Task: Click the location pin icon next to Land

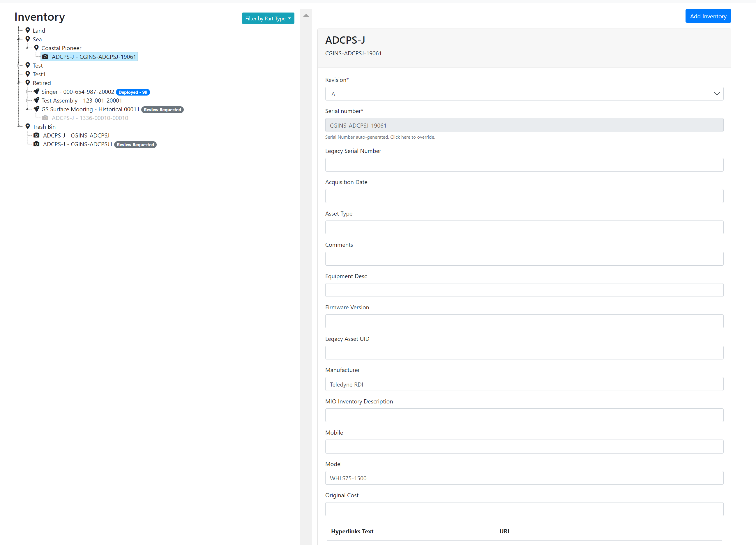Action: [x=28, y=30]
